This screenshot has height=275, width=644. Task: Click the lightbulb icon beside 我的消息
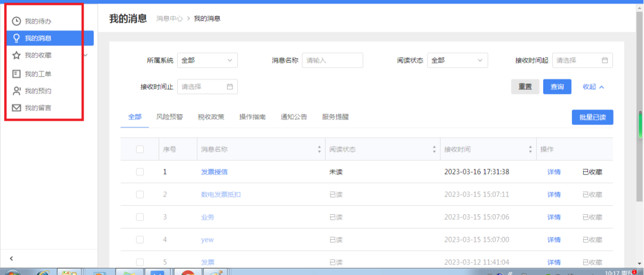[16, 39]
